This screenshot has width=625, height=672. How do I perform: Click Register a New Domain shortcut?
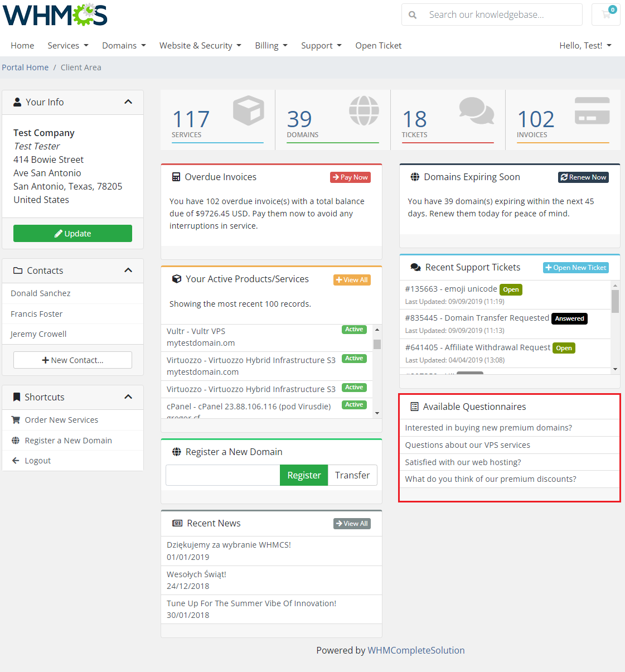(x=72, y=441)
